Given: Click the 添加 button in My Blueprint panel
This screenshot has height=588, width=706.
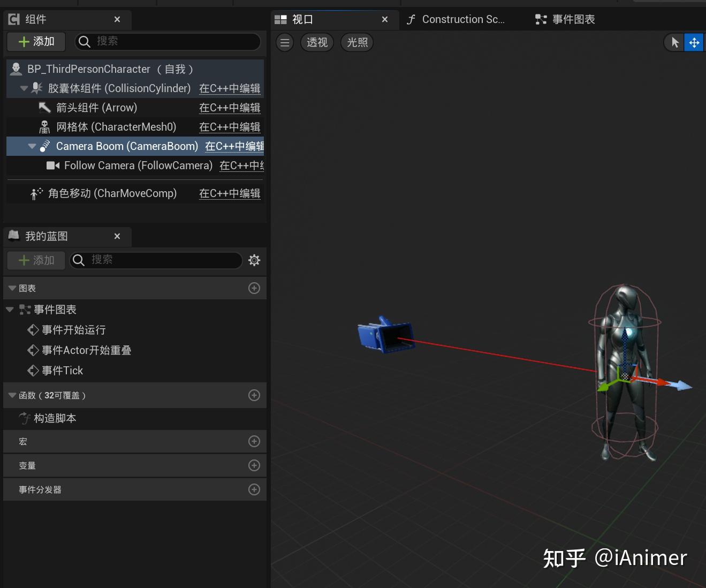Looking at the screenshot, I should pyautogui.click(x=36, y=260).
